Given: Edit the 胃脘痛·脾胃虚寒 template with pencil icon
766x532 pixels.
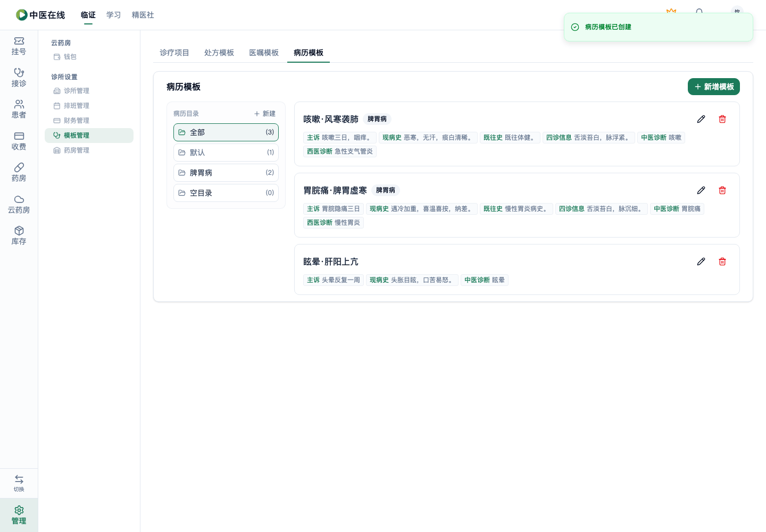Looking at the screenshot, I should pyautogui.click(x=701, y=190).
